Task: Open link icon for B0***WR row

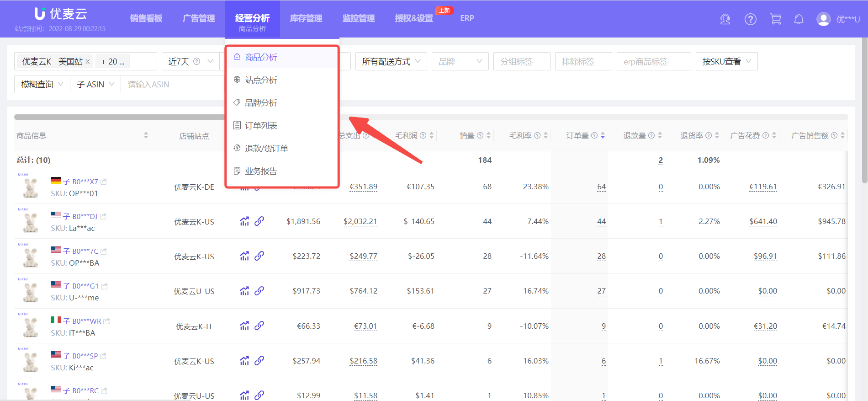Action: pos(259,326)
